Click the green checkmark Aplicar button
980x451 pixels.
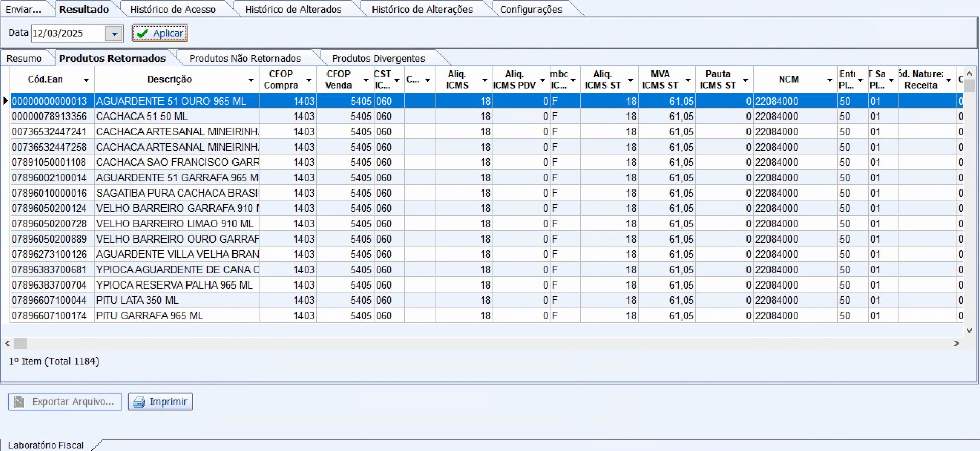coord(160,33)
